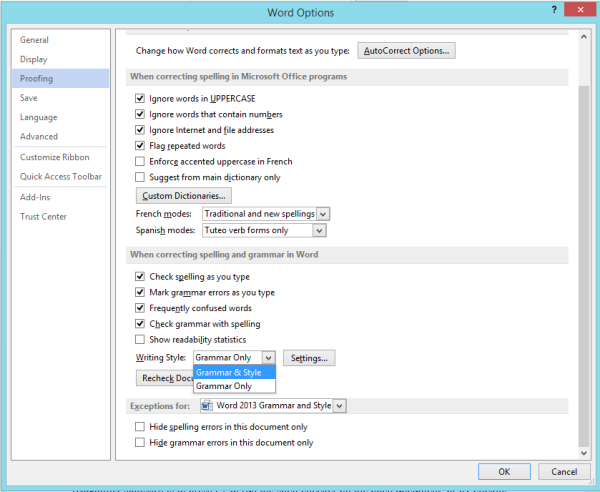This screenshot has height=492, width=600.
Task: Toggle Mark grammar errors as you type
Action: pos(140,292)
